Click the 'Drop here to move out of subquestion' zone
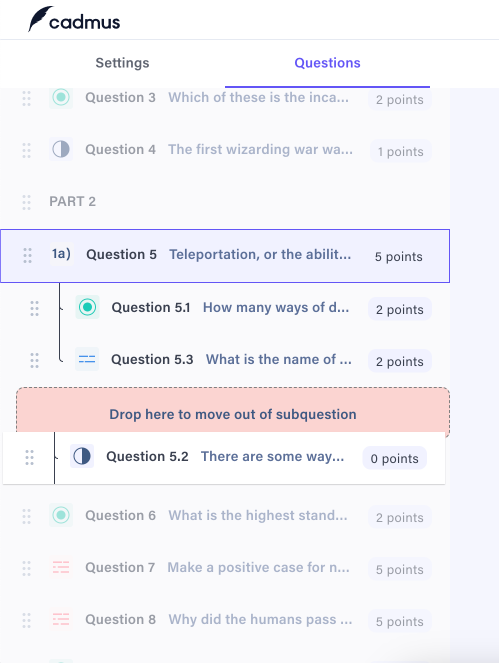Viewport: 499px width, 663px height. (233, 411)
